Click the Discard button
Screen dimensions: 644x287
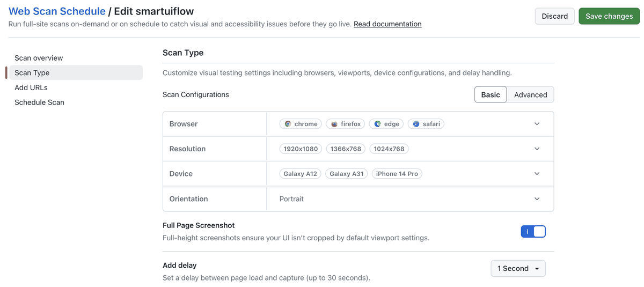click(555, 16)
